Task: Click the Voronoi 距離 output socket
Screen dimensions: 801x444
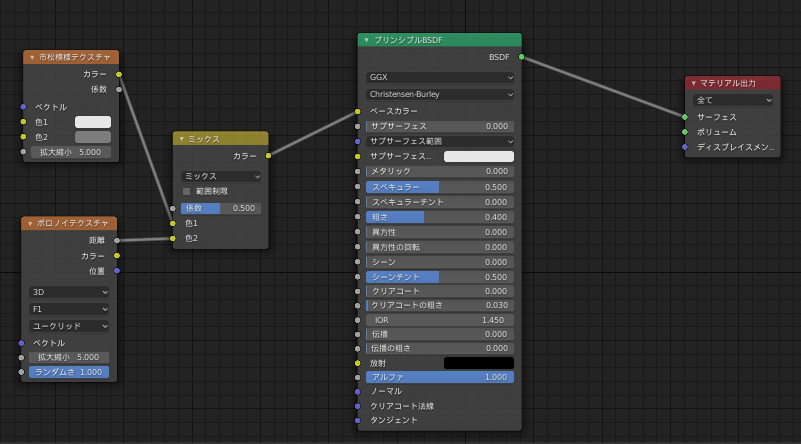Action: (117, 240)
